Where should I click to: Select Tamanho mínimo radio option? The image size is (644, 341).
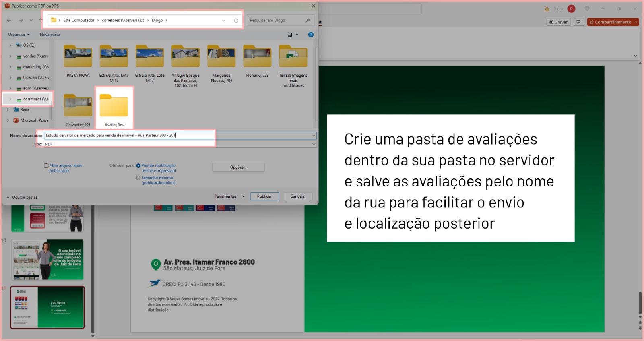point(138,178)
